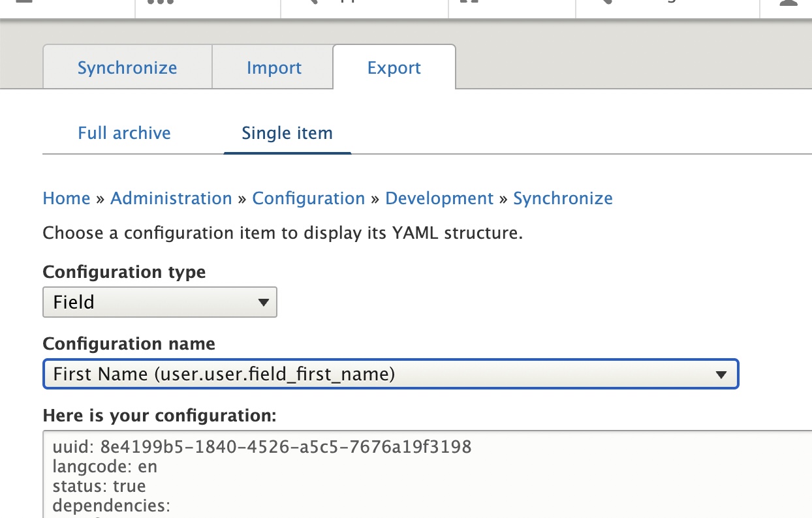Screen dimensions: 812x518
Task: Open the Configuration type dropdown
Action: click(160, 302)
